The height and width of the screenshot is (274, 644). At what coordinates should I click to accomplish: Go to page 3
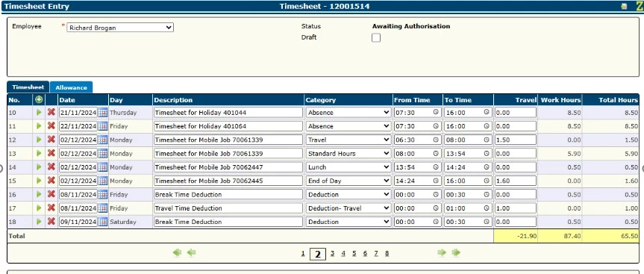pos(332,253)
